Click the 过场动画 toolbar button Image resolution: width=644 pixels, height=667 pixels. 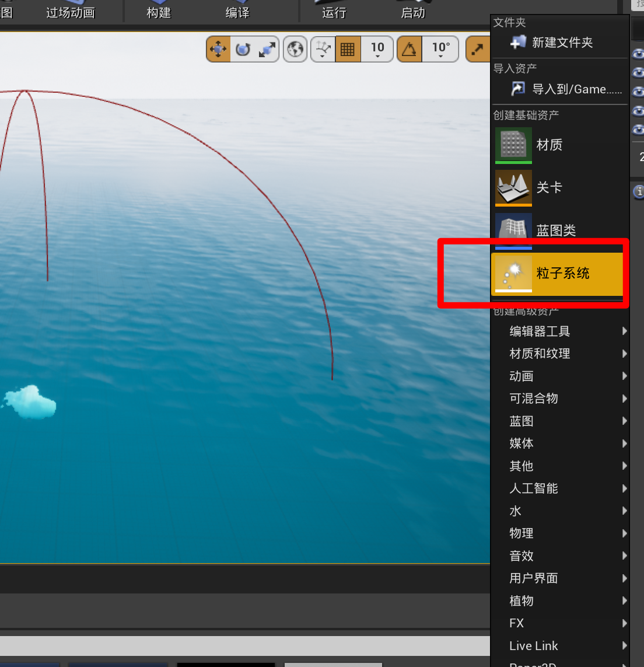coord(71,11)
